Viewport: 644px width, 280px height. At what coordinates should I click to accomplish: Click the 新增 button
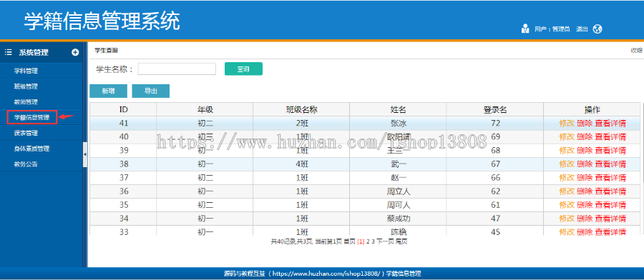pyautogui.click(x=109, y=91)
